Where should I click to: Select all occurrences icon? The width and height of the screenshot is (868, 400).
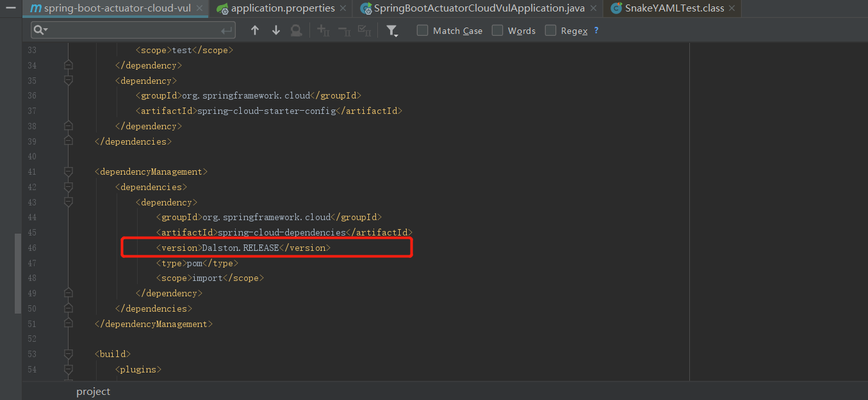[x=364, y=30]
